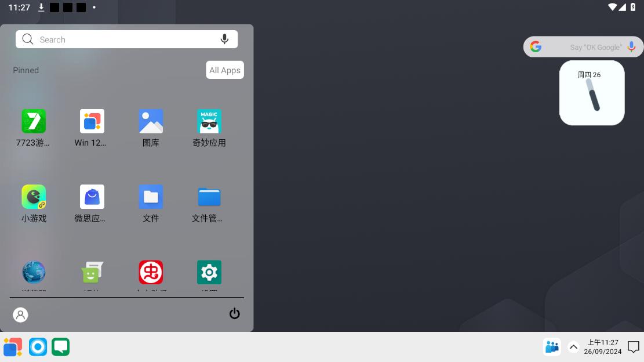Open the notification panel icon in taskbar
Image resolution: width=644 pixels, height=362 pixels.
pyautogui.click(x=634, y=347)
